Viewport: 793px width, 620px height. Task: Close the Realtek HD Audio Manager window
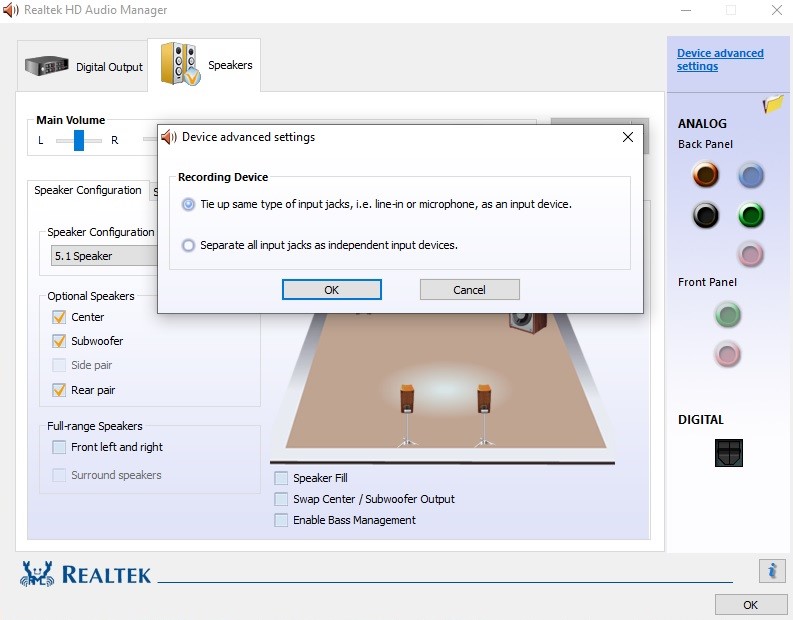[777, 10]
